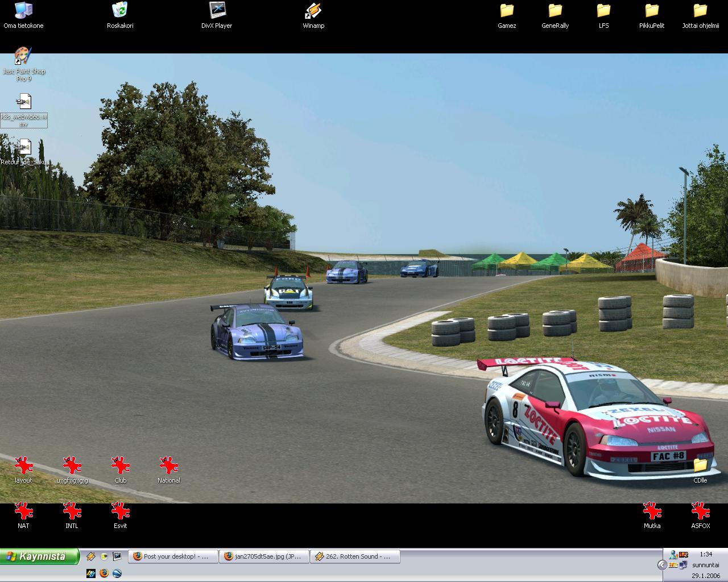The image size is (728, 582).
Task: Open network connection tray icon
Action: pos(684,565)
